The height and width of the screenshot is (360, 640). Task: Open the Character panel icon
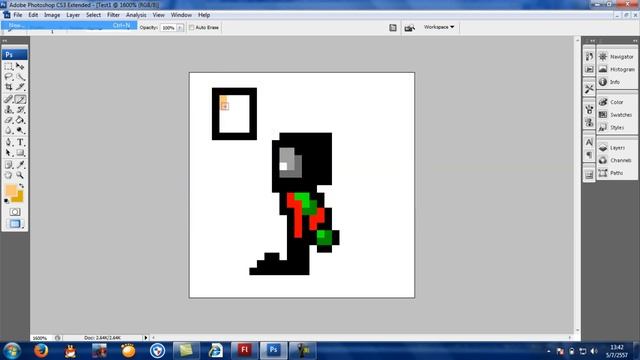point(589,142)
